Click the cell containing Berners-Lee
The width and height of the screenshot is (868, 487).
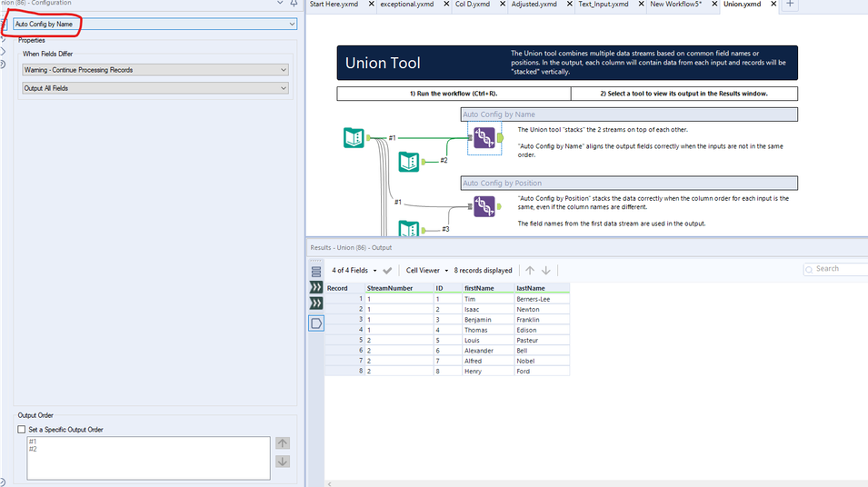pyautogui.click(x=542, y=299)
